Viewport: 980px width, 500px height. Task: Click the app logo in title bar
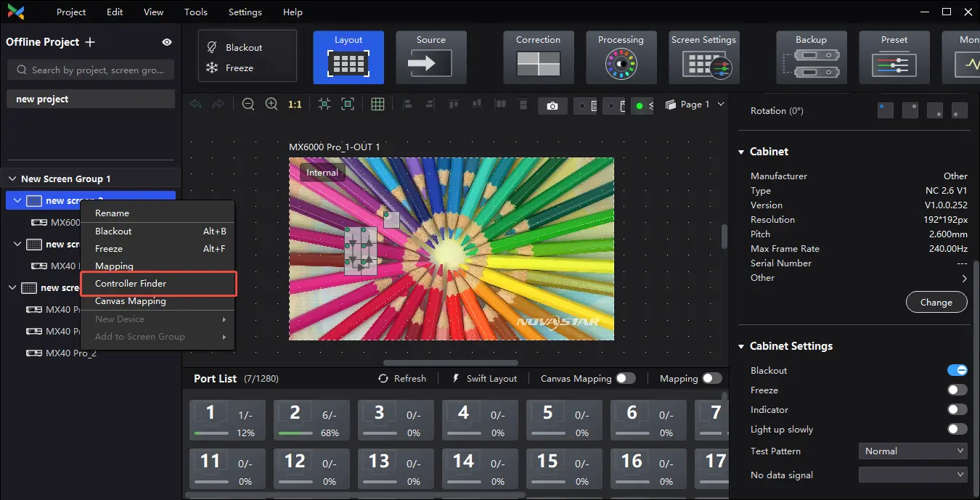pyautogui.click(x=15, y=12)
